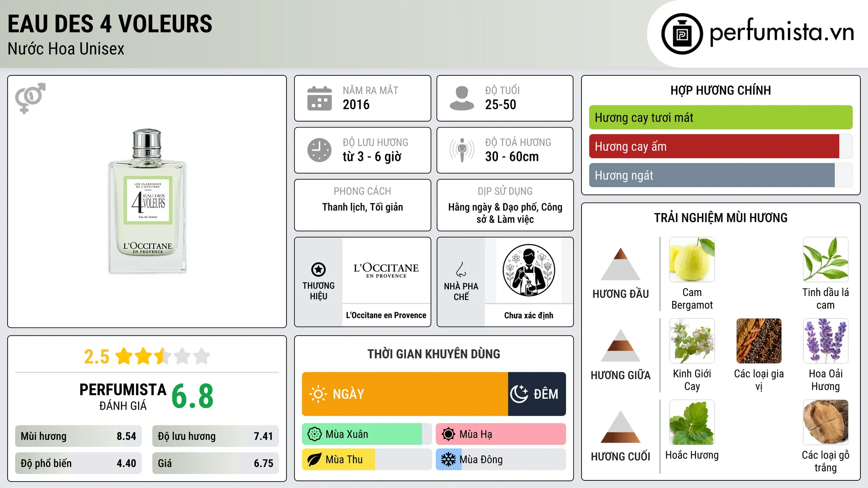
Task: Click the leaf icon for Mùa Thu
Action: coord(314,460)
